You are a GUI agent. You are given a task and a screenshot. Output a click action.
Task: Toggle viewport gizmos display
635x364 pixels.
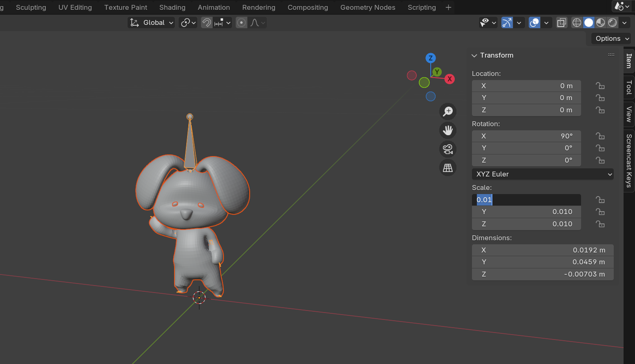(507, 23)
